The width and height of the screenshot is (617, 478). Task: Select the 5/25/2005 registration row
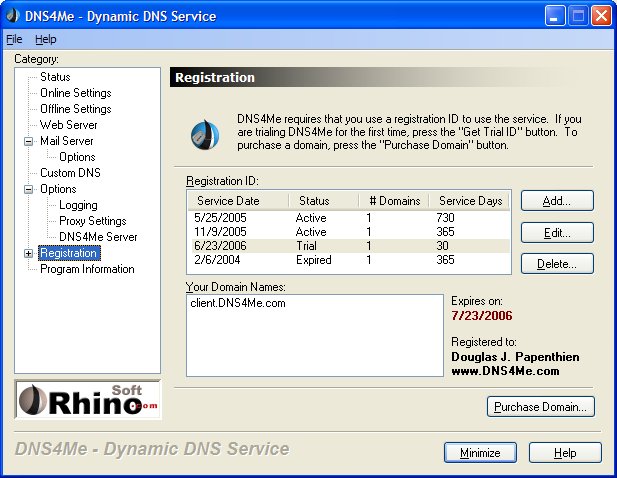point(350,218)
